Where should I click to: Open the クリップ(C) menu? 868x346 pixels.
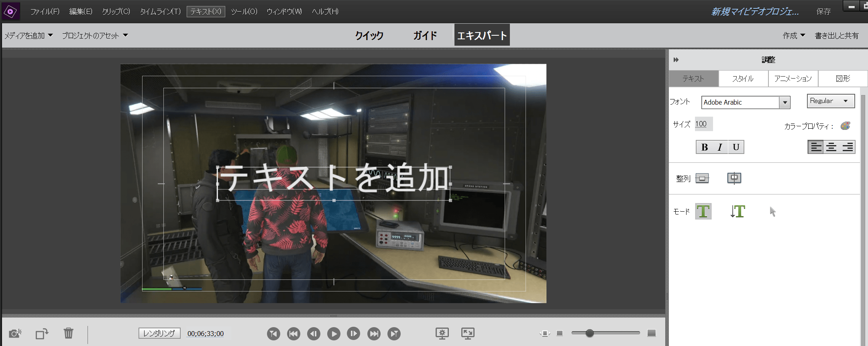(x=116, y=12)
